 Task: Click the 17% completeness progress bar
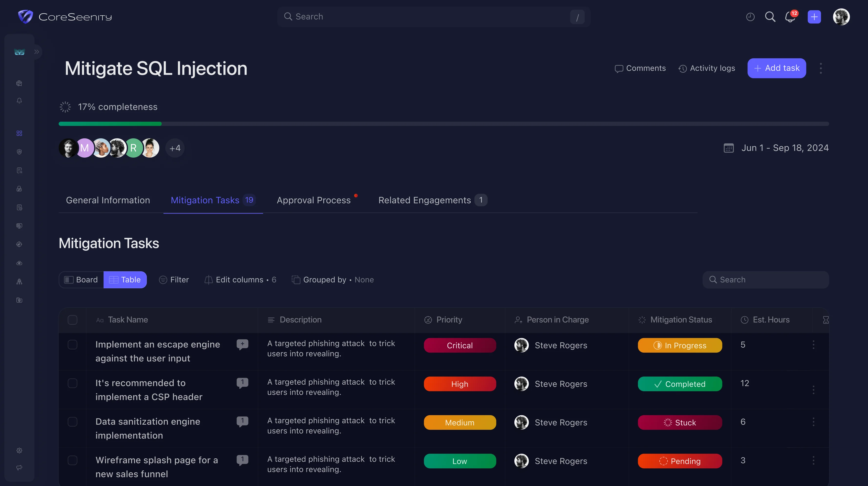(x=444, y=124)
